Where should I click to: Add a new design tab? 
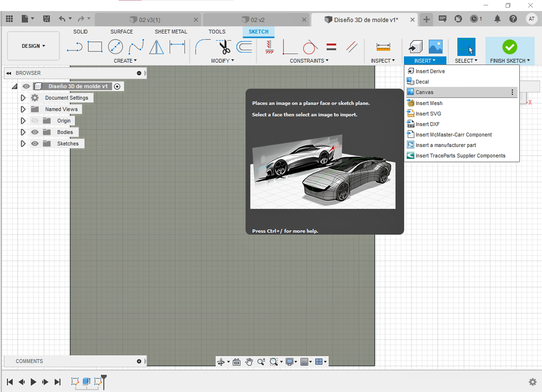[426, 19]
